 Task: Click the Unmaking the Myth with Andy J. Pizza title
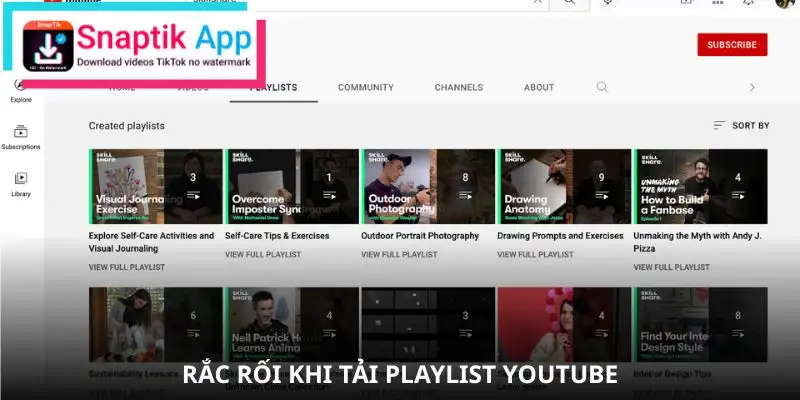(x=697, y=242)
